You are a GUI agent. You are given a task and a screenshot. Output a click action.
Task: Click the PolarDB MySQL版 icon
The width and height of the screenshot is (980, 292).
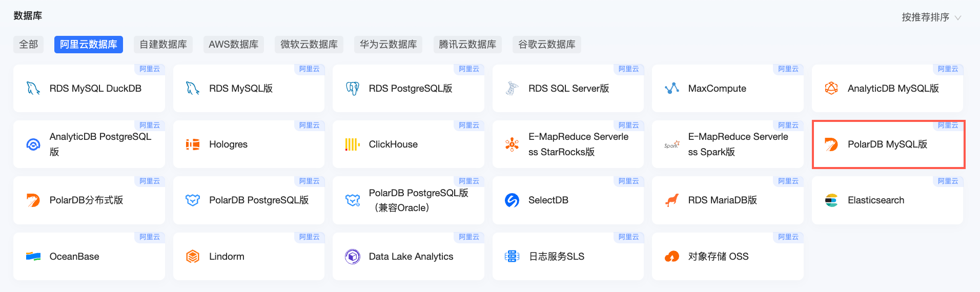(831, 144)
